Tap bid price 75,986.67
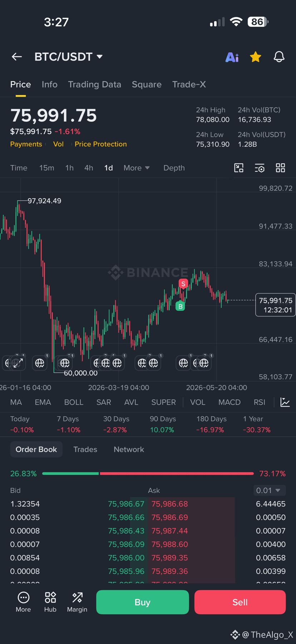Image resolution: width=296 pixels, height=644 pixels. [126, 504]
